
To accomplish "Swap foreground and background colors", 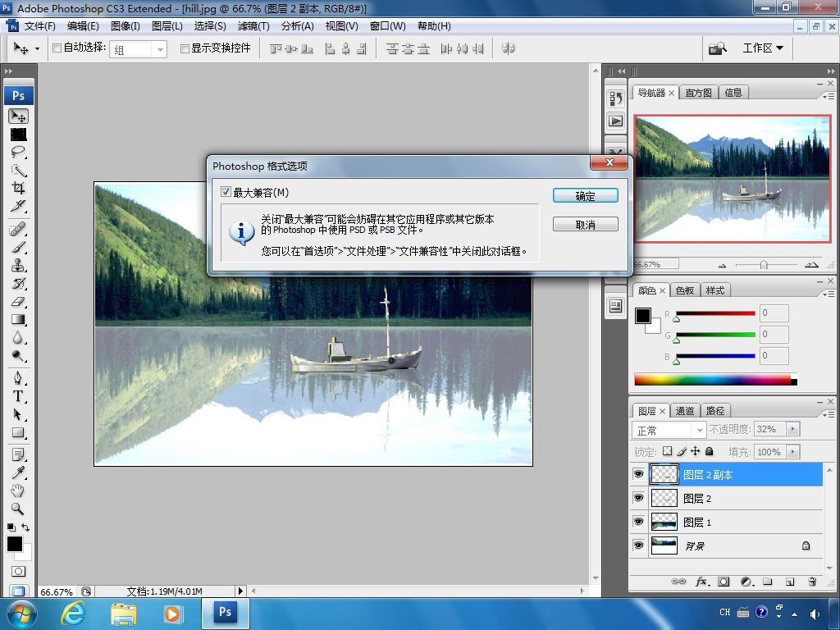I will click(25, 527).
